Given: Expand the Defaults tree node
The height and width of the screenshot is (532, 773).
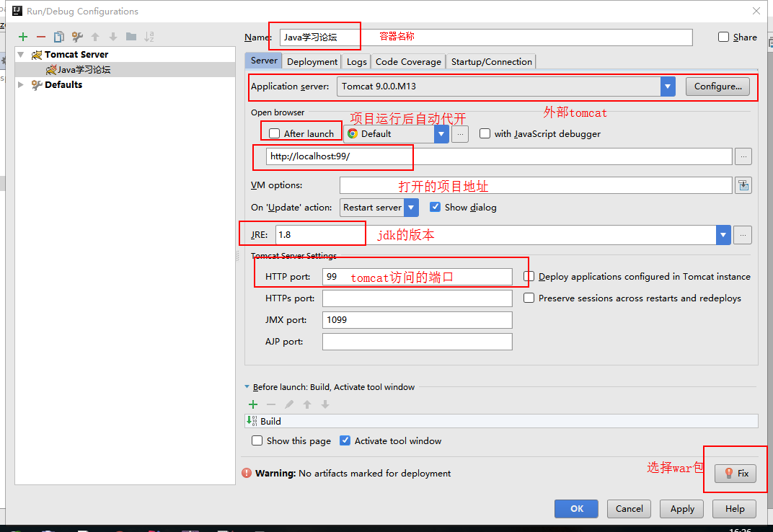Looking at the screenshot, I should [x=21, y=85].
